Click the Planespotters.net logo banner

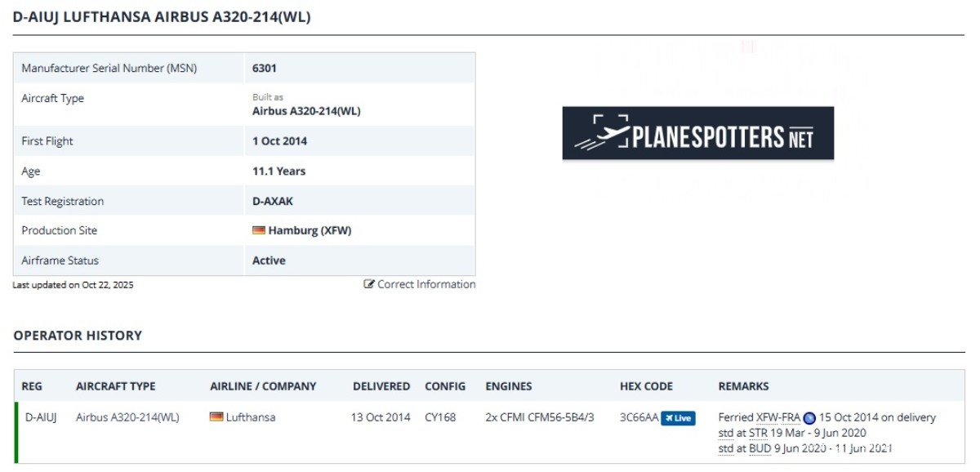coord(698,133)
